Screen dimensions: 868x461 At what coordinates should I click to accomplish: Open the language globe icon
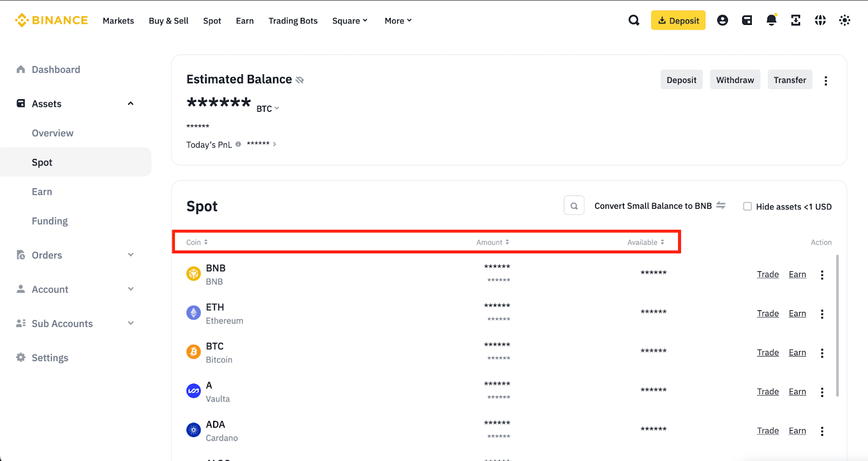click(x=820, y=20)
